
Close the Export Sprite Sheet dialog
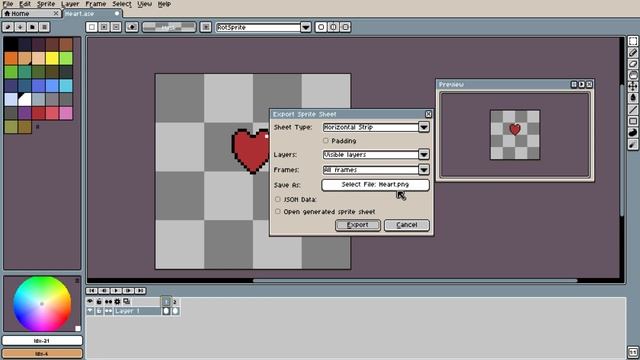428,114
